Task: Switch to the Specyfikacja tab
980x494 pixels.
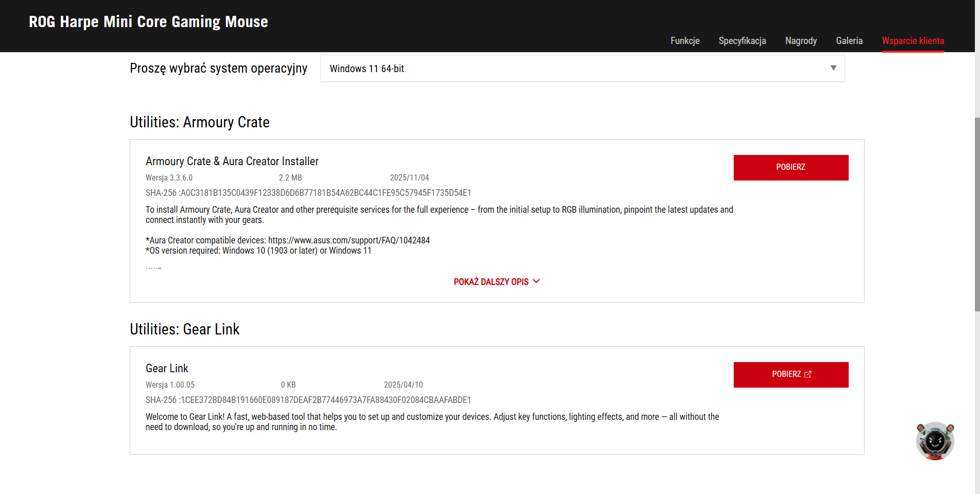Action: tap(742, 41)
